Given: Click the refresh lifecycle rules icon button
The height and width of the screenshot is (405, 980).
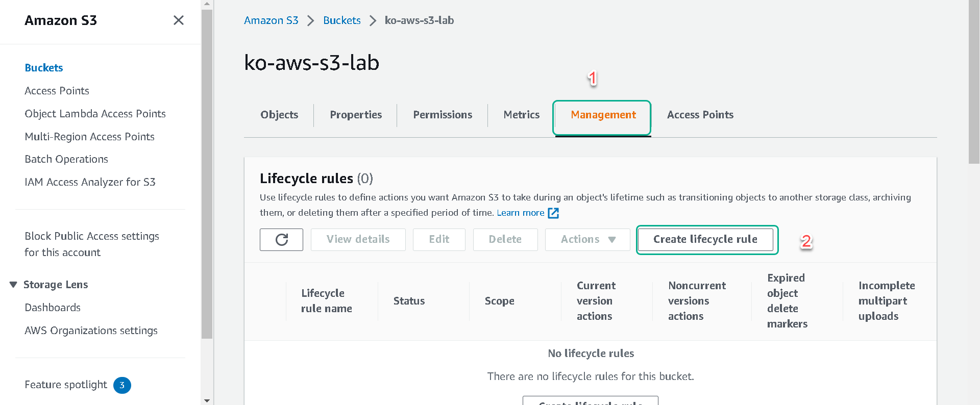Looking at the screenshot, I should [x=281, y=239].
